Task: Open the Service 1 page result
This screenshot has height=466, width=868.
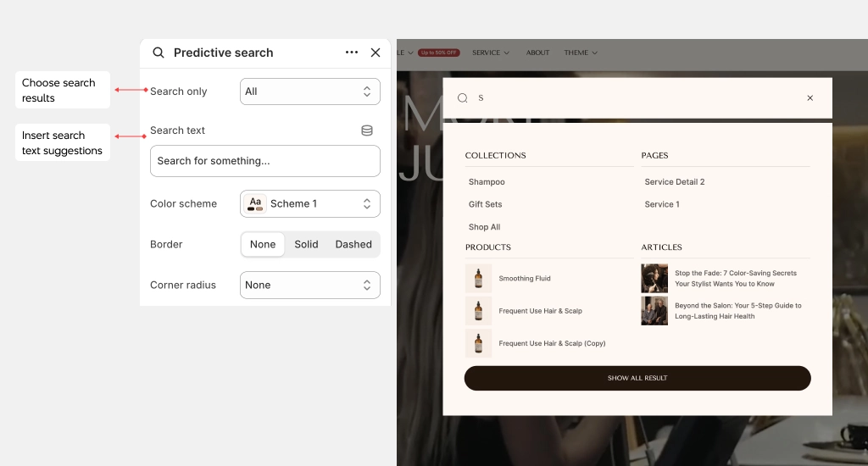Action: point(662,204)
